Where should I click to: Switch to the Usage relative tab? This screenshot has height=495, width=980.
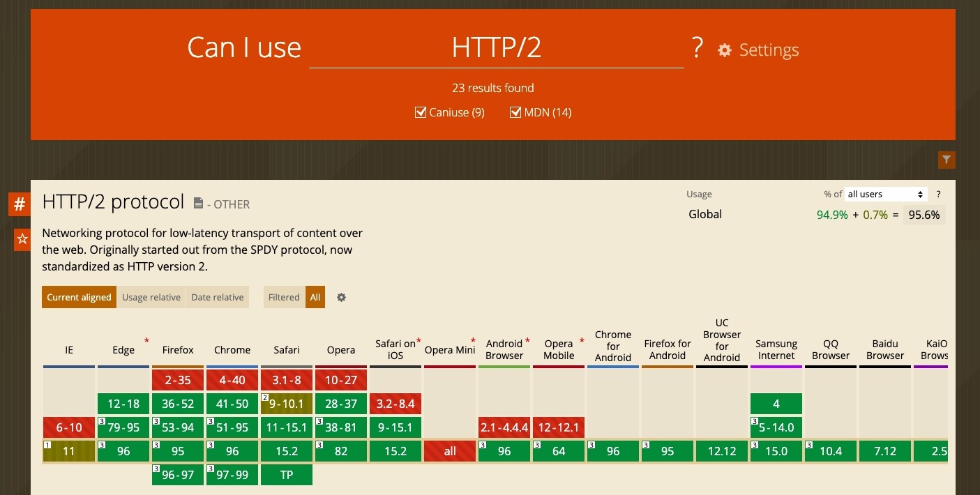[151, 297]
